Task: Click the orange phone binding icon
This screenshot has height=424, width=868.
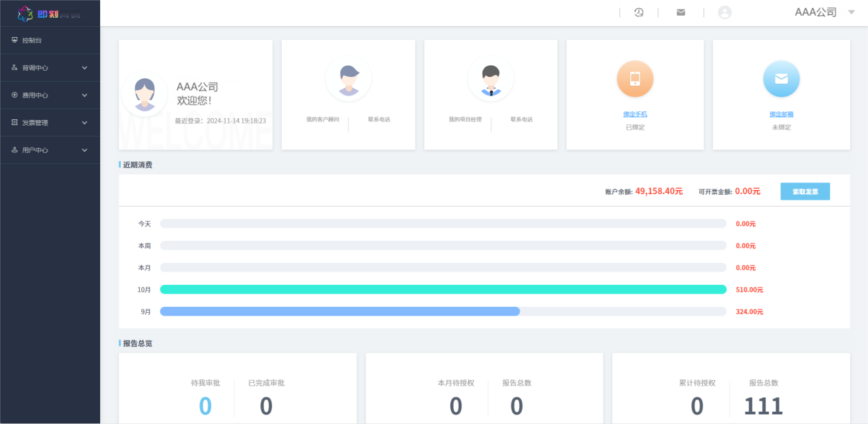Action: point(635,79)
